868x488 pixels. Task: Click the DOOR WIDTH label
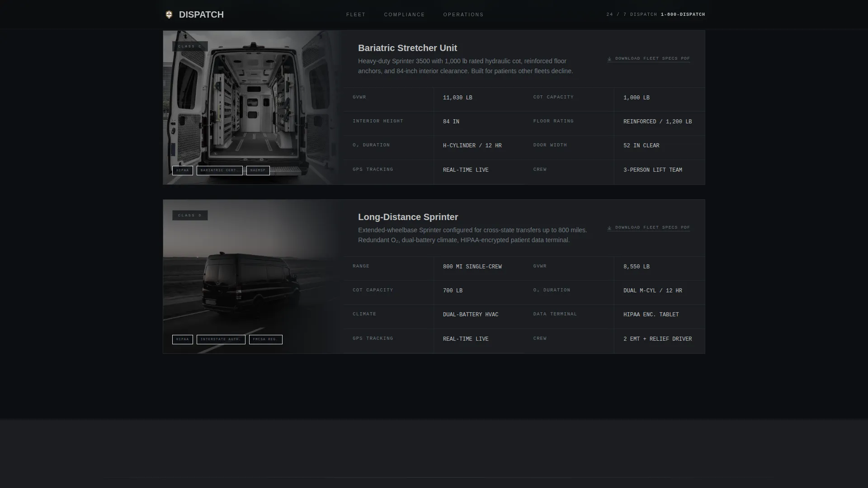tap(550, 145)
